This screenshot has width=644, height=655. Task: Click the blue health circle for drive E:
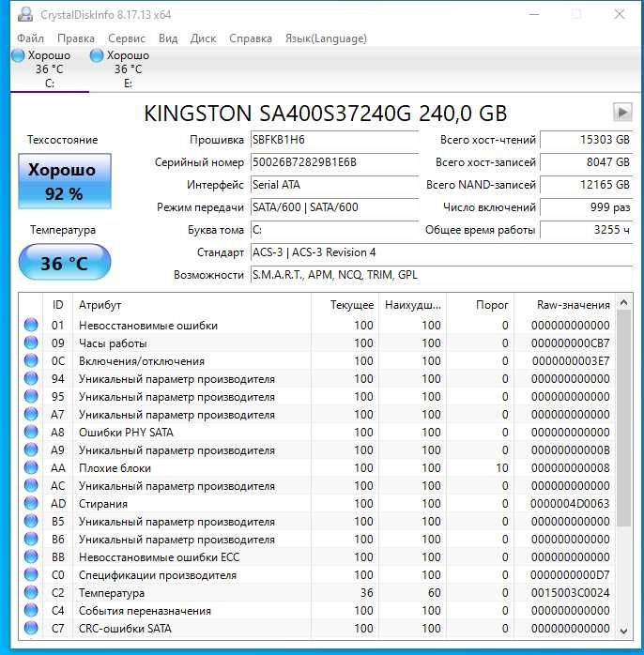click(x=97, y=55)
